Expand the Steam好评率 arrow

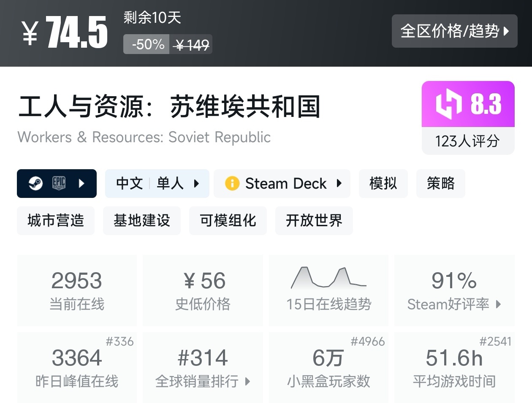tap(498, 304)
